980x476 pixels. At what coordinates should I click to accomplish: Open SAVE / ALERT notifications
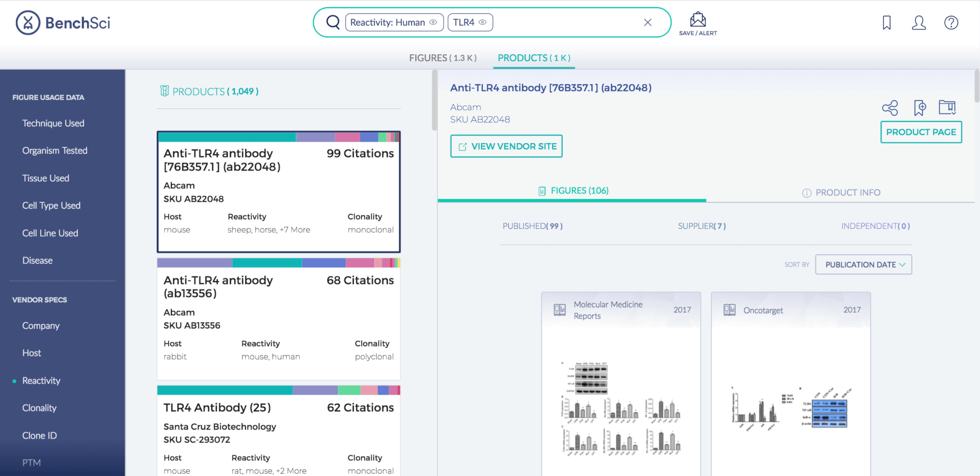coord(698,22)
